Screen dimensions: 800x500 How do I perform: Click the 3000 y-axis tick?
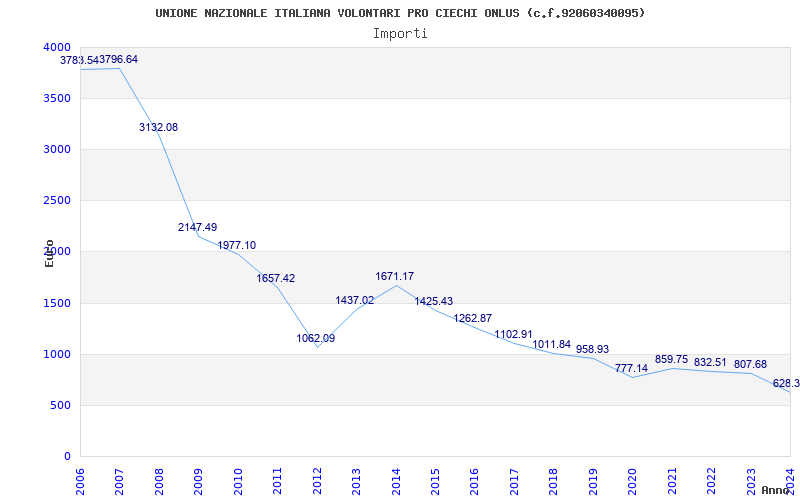pos(57,149)
